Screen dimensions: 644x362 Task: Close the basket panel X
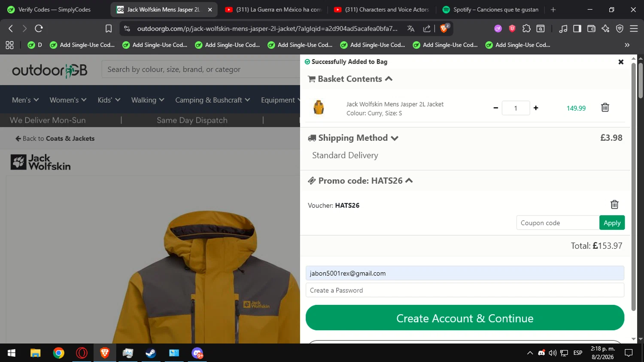pos(621,62)
